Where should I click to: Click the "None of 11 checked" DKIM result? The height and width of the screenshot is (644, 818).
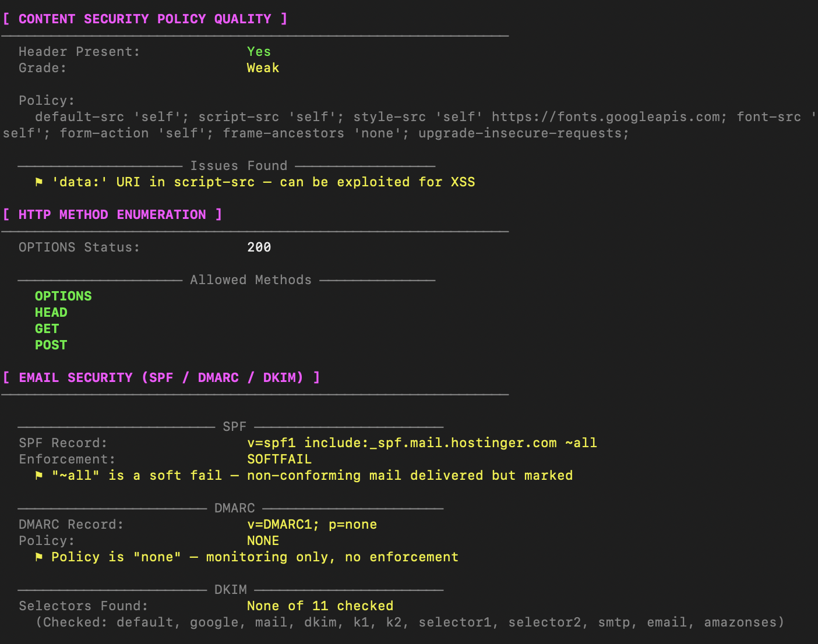point(320,606)
